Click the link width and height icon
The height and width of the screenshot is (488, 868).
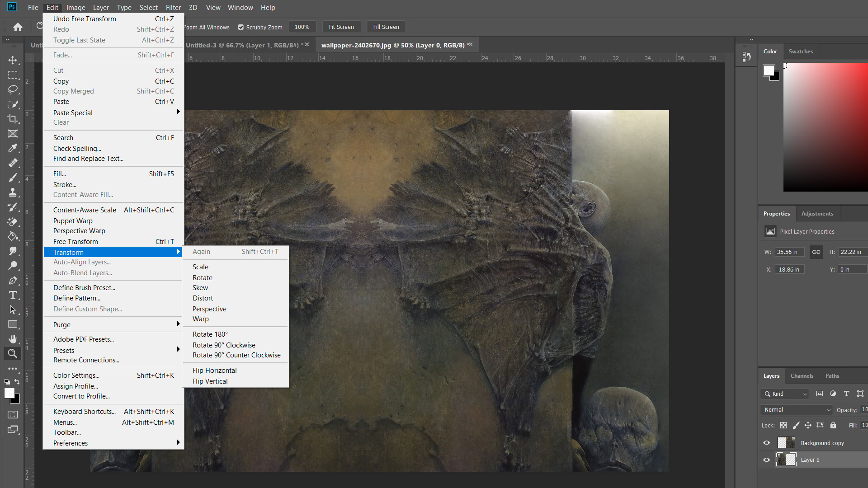click(x=816, y=252)
